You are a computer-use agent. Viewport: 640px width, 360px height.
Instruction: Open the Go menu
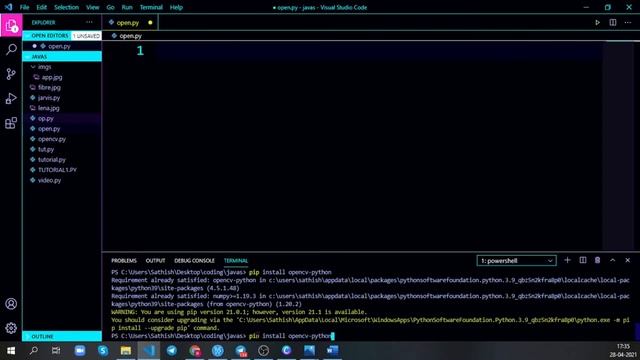click(x=110, y=7)
